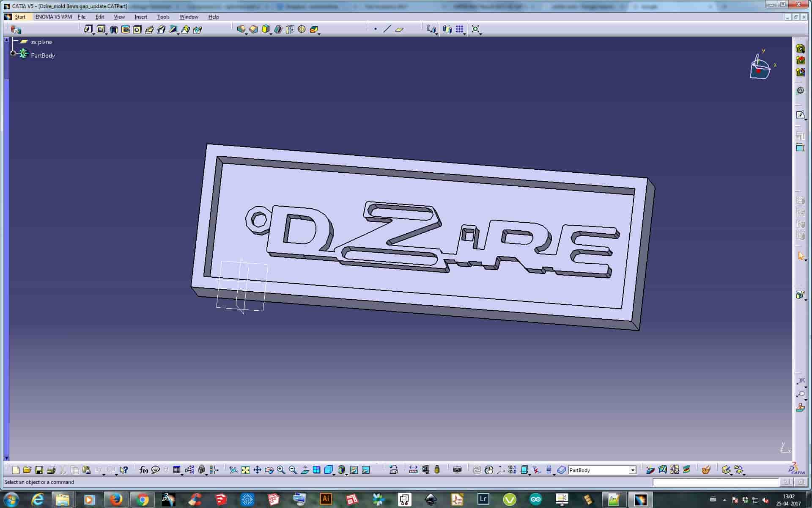Image resolution: width=812 pixels, height=508 pixels.
Task: Open the Window menu
Action: click(x=189, y=17)
